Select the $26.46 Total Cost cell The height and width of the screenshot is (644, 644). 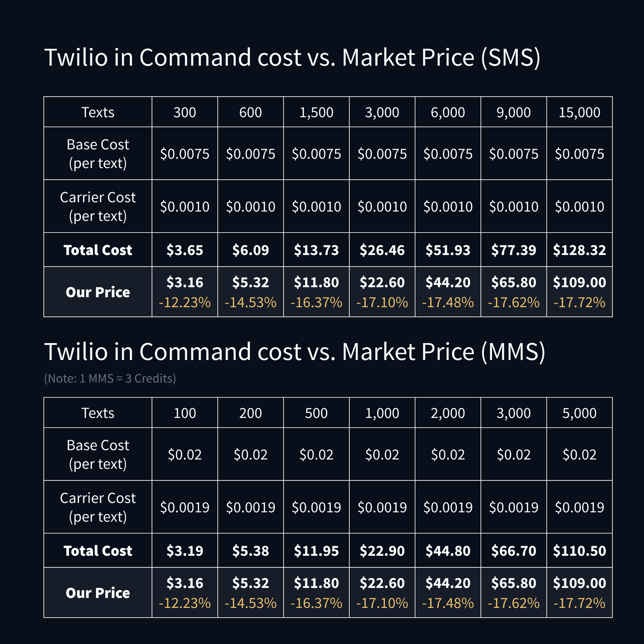pyautogui.click(x=382, y=250)
